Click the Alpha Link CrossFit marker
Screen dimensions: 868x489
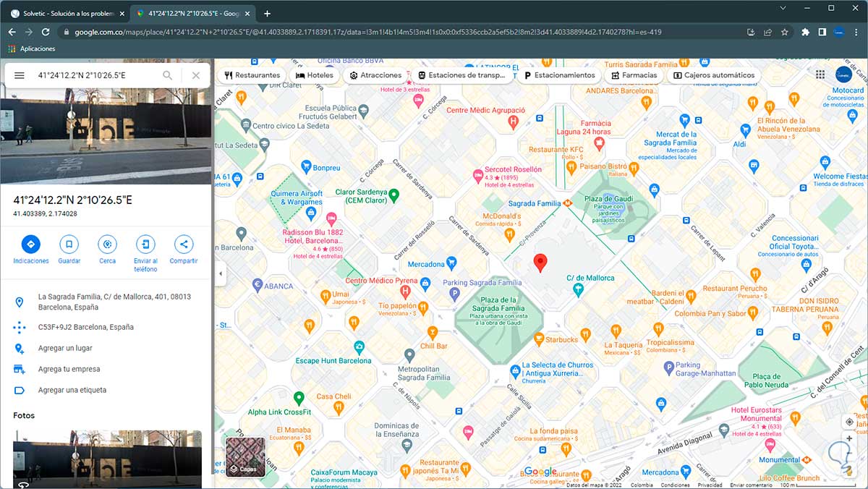point(299,397)
